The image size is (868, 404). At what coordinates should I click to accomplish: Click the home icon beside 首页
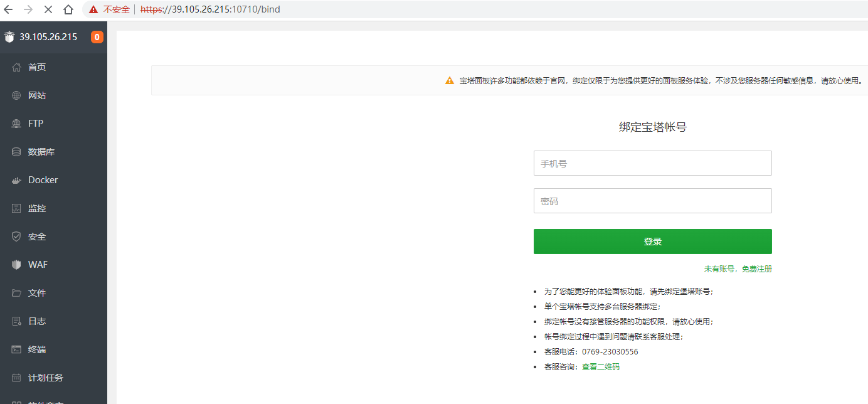tap(17, 67)
